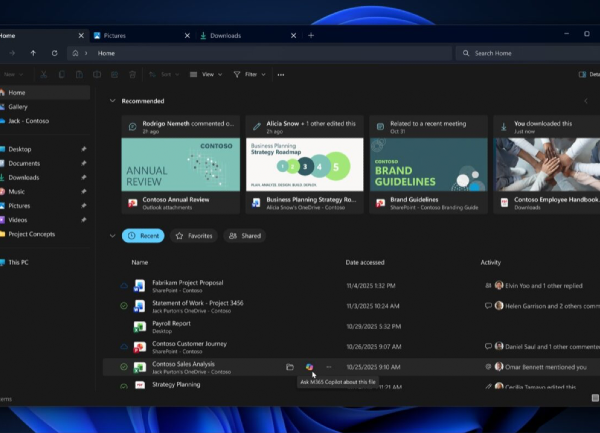This screenshot has height=433, width=600.
Task: Click the Activity column header
Action: pos(491,262)
